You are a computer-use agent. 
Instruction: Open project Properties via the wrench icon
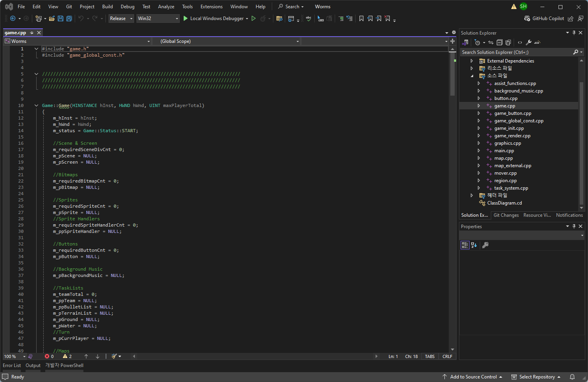(x=529, y=42)
